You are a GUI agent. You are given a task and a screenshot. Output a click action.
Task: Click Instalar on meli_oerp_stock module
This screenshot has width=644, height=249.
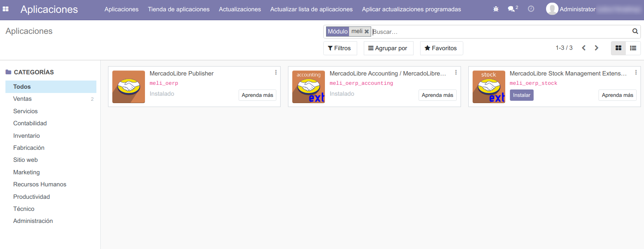522,95
